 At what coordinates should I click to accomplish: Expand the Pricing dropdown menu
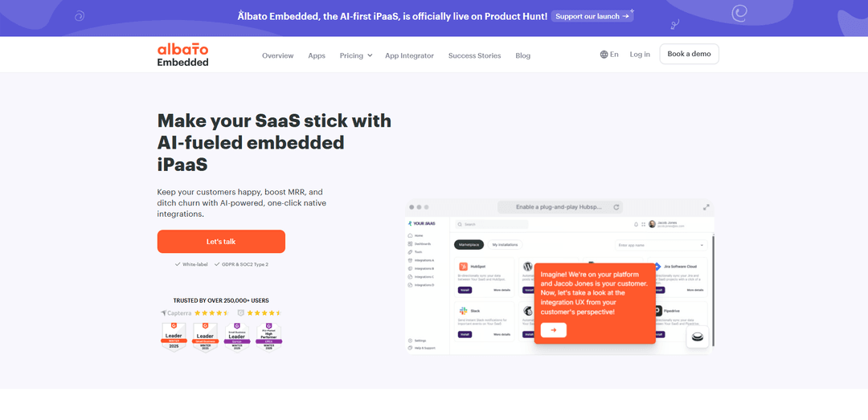coord(356,55)
